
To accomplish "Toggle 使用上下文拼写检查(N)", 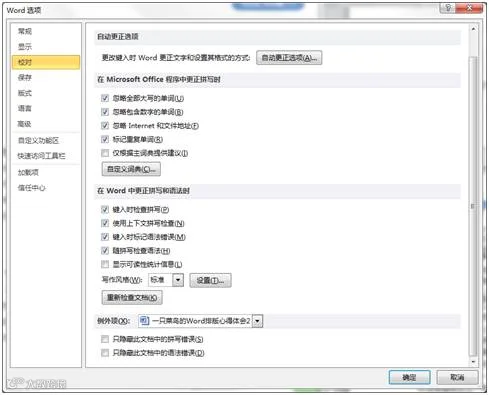I will (105, 223).
